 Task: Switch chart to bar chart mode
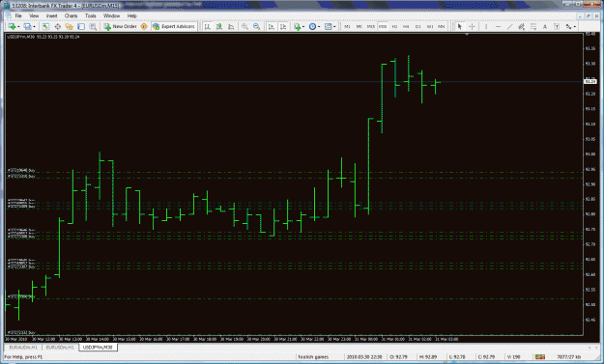pyautogui.click(x=208, y=26)
